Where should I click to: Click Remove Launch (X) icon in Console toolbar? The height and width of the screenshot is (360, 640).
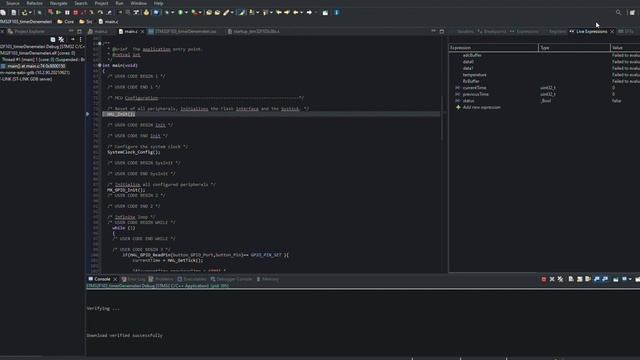point(552,279)
